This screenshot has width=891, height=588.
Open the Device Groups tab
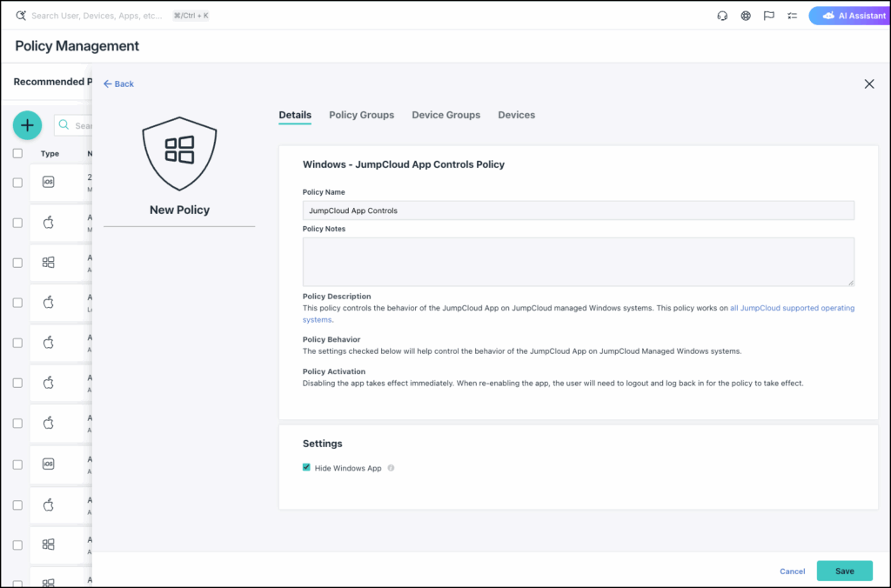coord(445,115)
